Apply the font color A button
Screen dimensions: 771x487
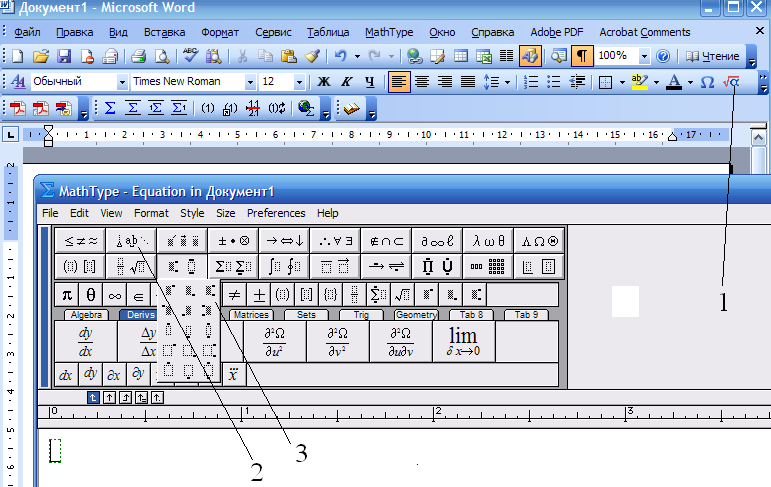(674, 82)
